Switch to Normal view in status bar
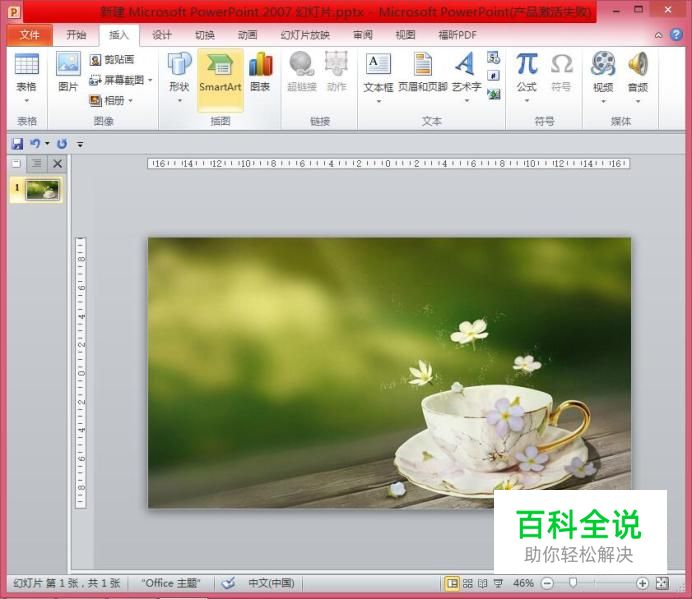The height and width of the screenshot is (599, 692). [452, 583]
